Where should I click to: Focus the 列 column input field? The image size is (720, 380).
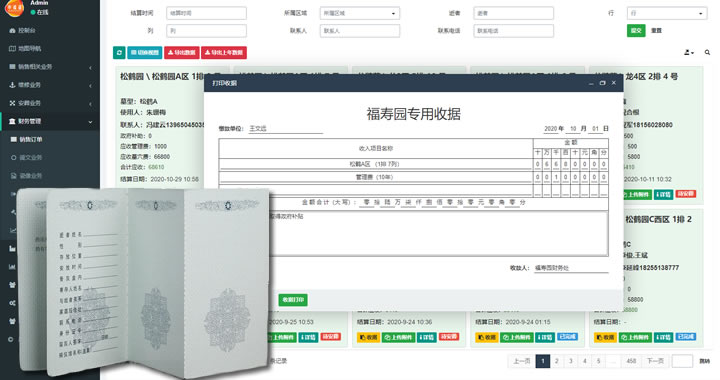pyautogui.click(x=206, y=31)
